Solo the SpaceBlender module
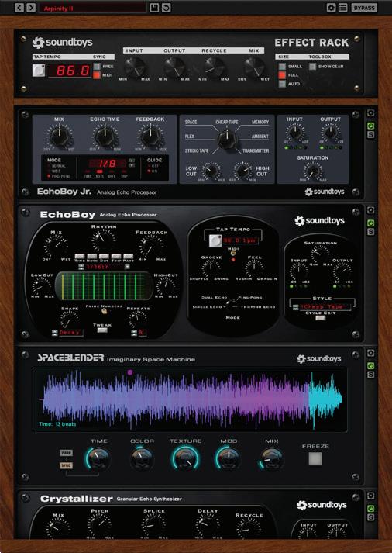The image size is (392, 553). 370,375
